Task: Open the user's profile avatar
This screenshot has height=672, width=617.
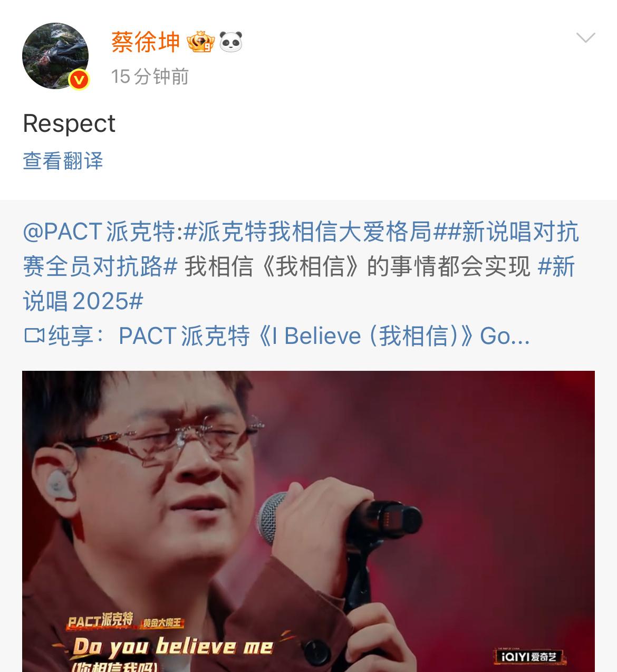Action: (x=55, y=56)
